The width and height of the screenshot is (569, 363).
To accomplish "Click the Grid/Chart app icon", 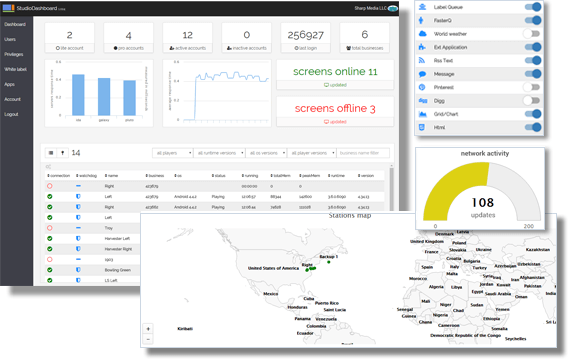I will (422, 114).
